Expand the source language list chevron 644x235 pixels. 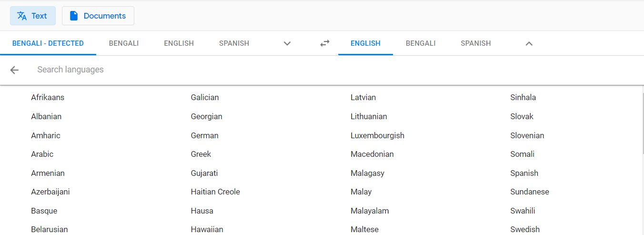(287, 43)
